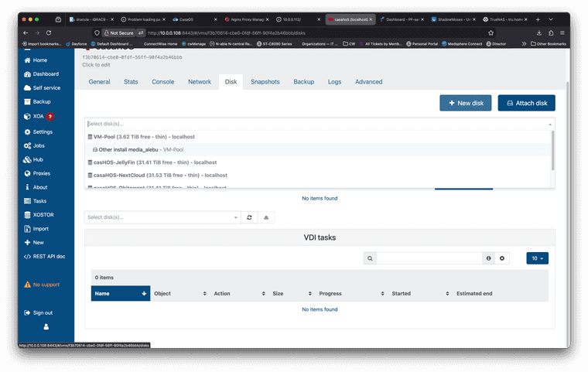Open the items-per-page dropdown showing 10
Viewport: 588px width, 372px height.
(536, 258)
